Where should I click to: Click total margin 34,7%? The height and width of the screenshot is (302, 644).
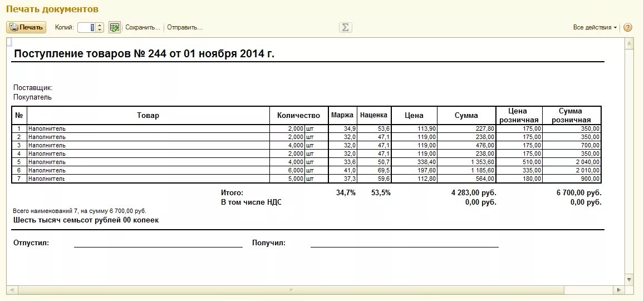pyautogui.click(x=346, y=193)
